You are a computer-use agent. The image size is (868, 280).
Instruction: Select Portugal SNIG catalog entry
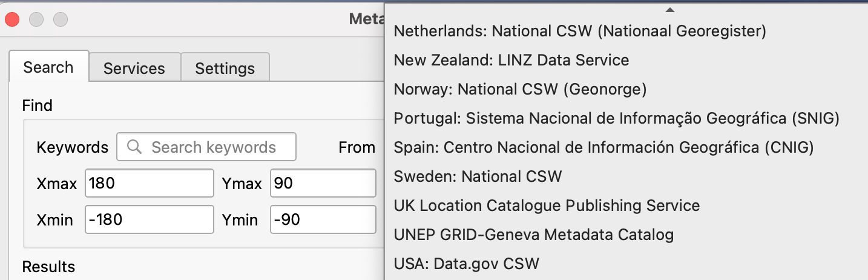pyautogui.click(x=616, y=118)
